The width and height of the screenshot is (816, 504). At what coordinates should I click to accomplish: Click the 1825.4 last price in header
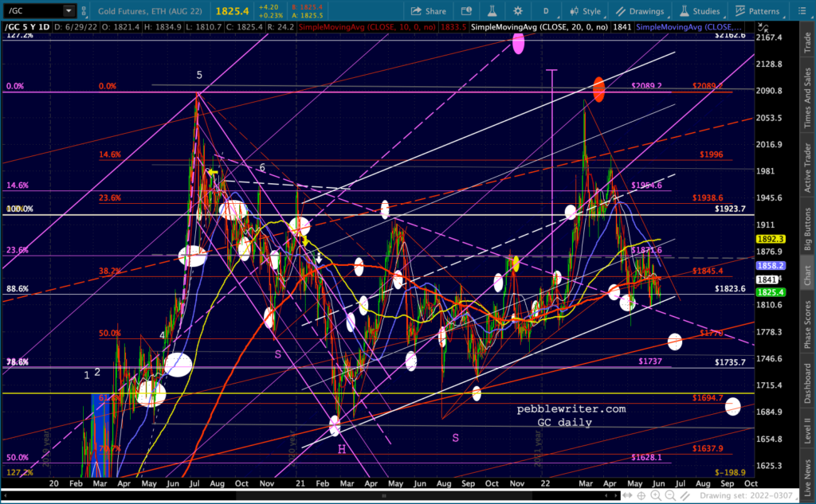232,11
